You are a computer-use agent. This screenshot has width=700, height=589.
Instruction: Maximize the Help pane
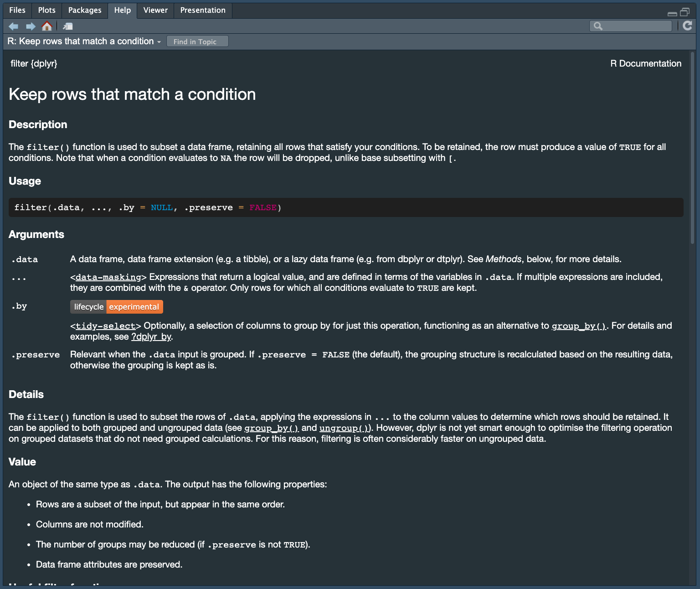[x=685, y=12]
